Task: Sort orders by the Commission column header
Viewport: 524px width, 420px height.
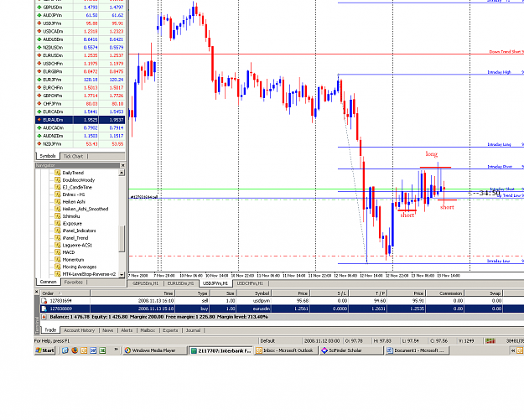Action: [445, 293]
